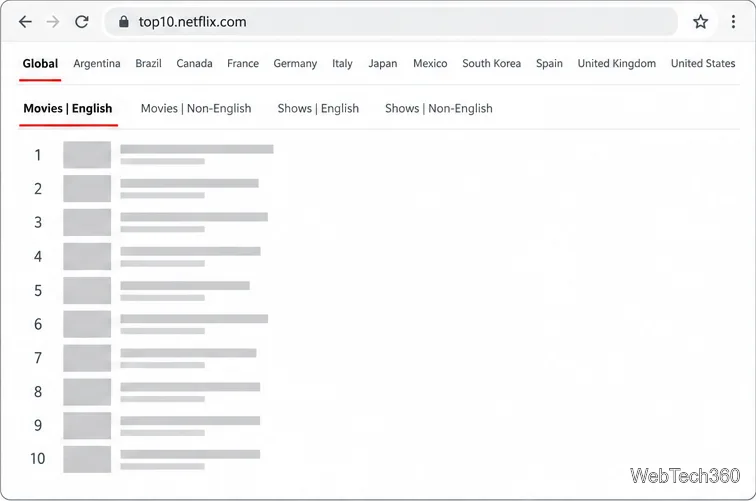
Task: Switch to Shows | Non-English category
Action: click(439, 108)
